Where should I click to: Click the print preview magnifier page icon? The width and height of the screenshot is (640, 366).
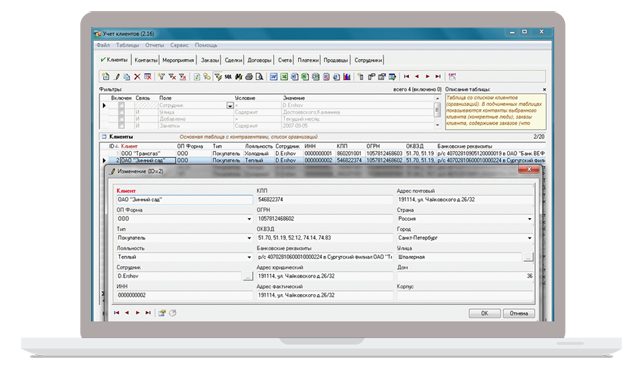[259, 76]
